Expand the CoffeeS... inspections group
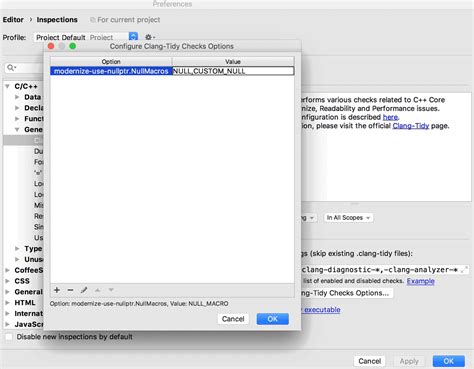 tap(7, 270)
